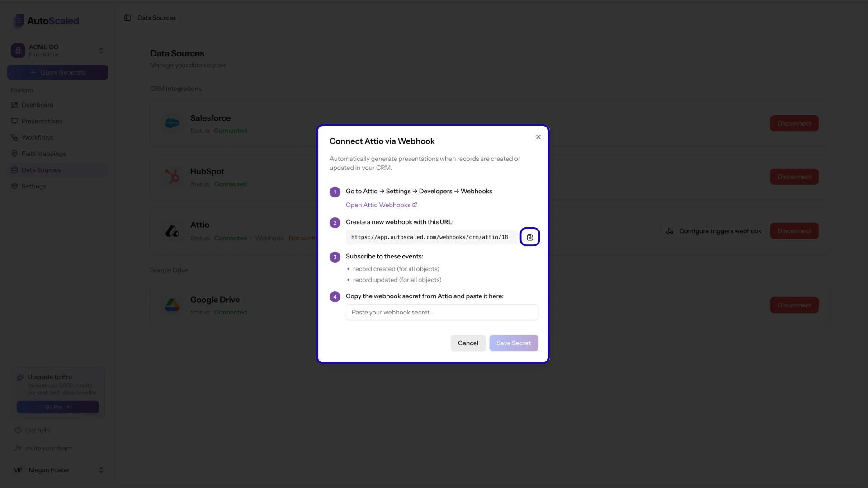Cancel the Attio webhook setup
Viewport: 868px width, 488px height.
tap(467, 343)
